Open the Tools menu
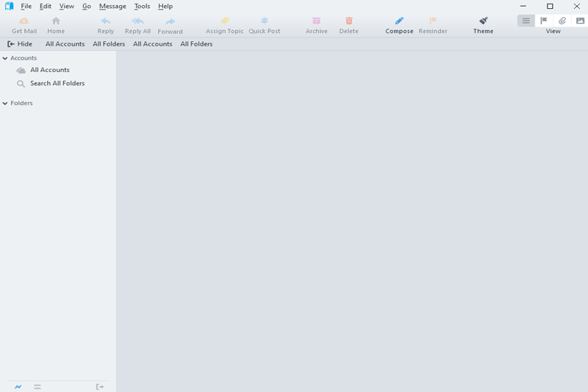 (142, 6)
